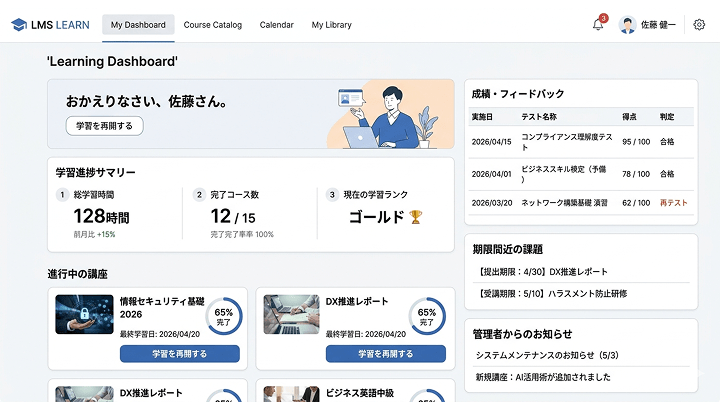Select the ビジネススキル検定 test name
Viewport: 720px width, 420px height.
coord(563,174)
